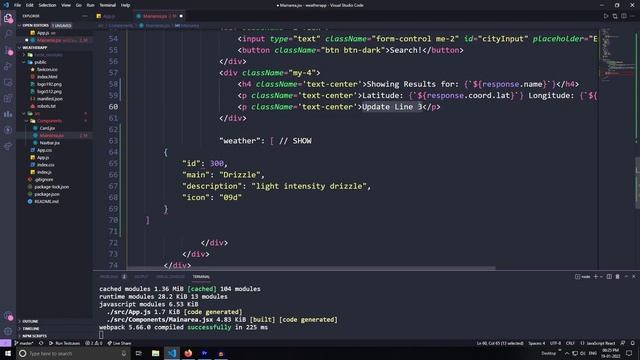Viewport: 640px width, 360px height.
Task: Click the split editor icon
Action: coord(624,16)
